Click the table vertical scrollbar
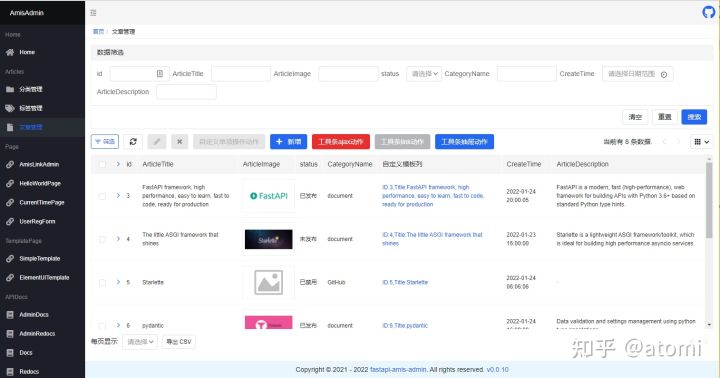The width and height of the screenshot is (720, 378). tap(709, 199)
